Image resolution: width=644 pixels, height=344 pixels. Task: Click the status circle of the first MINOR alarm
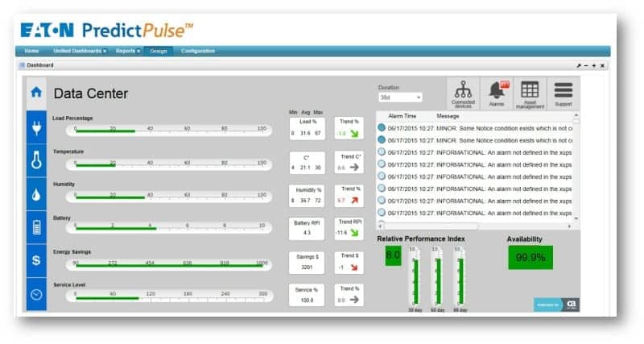coord(382,128)
